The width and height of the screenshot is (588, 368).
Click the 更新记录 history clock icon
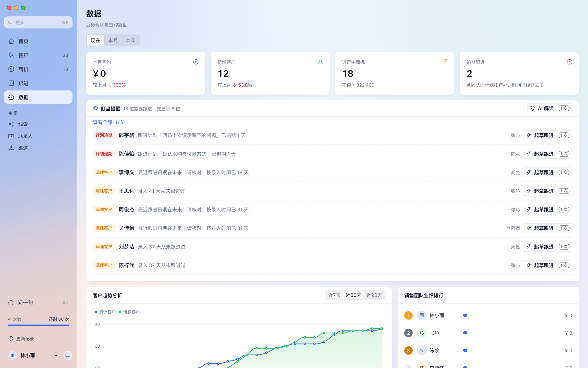(11, 339)
